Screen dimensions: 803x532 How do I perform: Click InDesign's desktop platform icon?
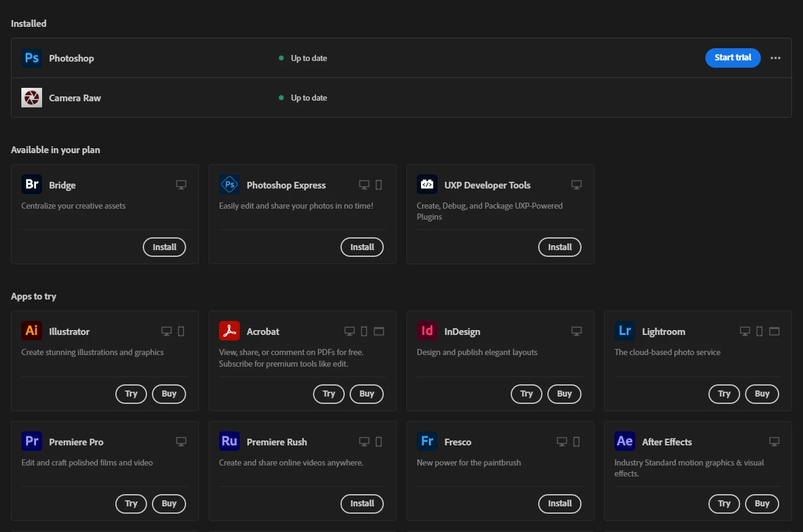tap(577, 331)
